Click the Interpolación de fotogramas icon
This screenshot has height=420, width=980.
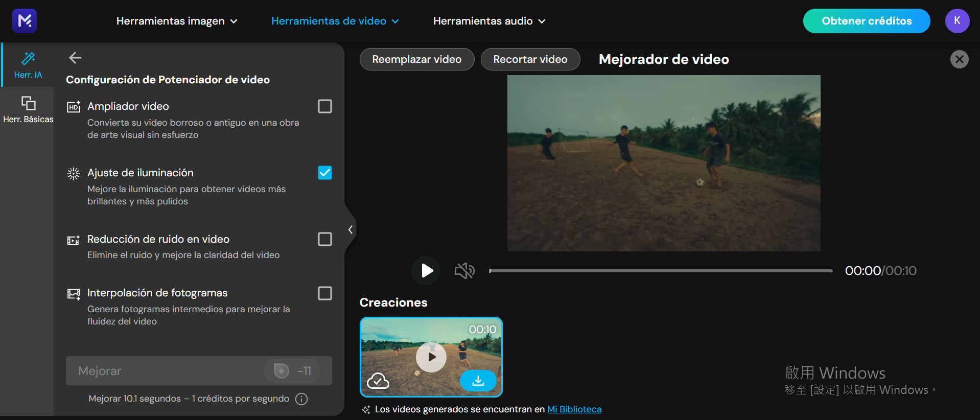74,293
